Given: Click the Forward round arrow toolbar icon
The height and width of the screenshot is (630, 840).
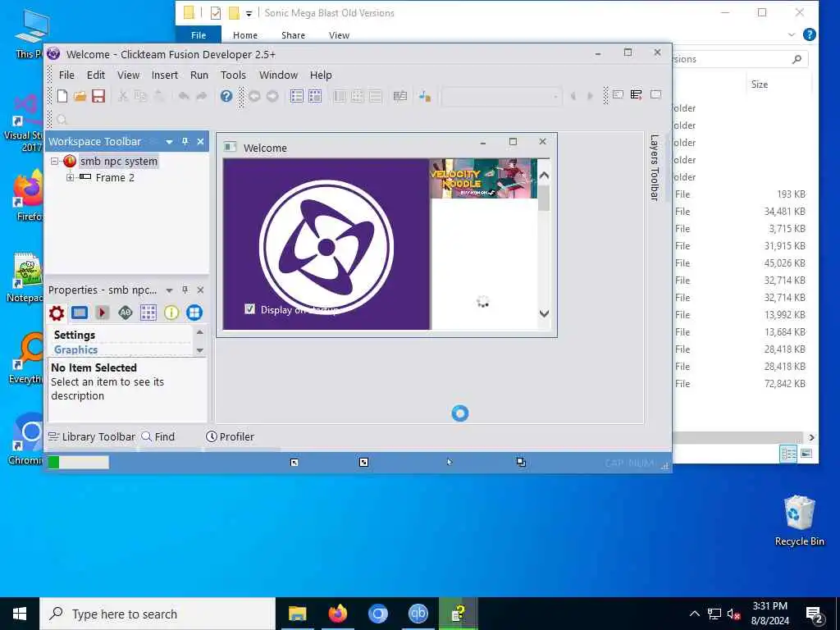Looking at the screenshot, I should point(272,97).
